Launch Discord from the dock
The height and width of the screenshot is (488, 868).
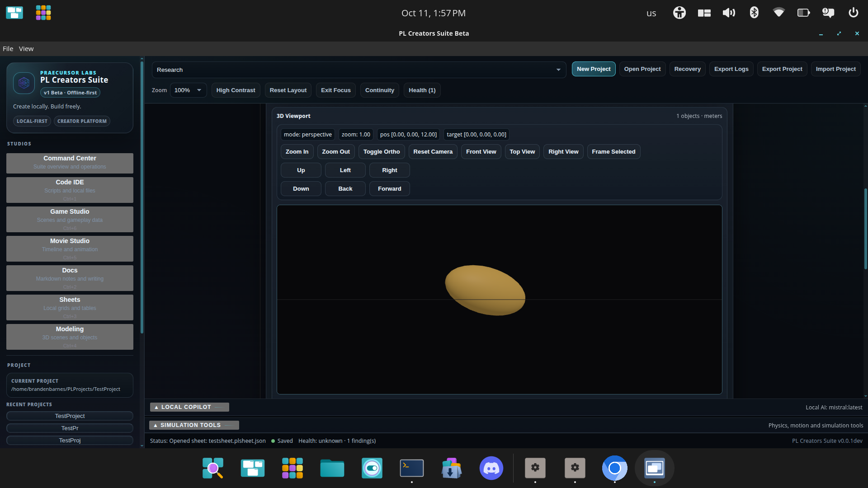491,468
